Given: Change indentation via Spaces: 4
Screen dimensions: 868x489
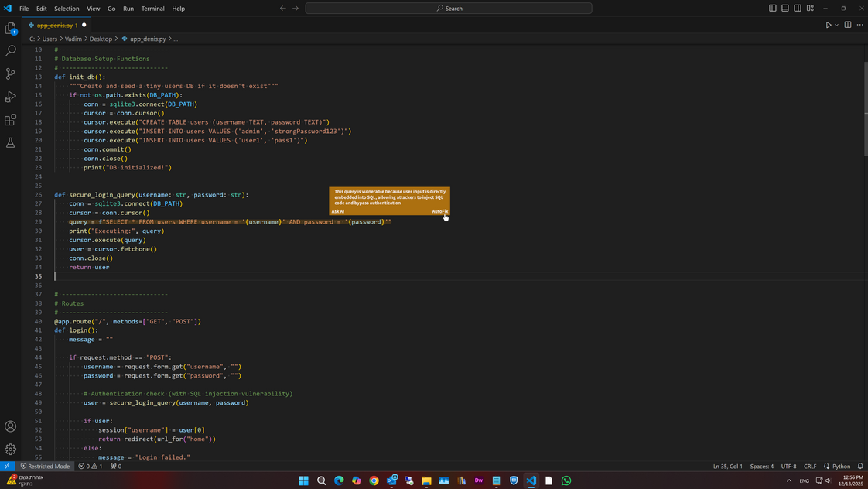Looking at the screenshot, I should click(x=762, y=467).
